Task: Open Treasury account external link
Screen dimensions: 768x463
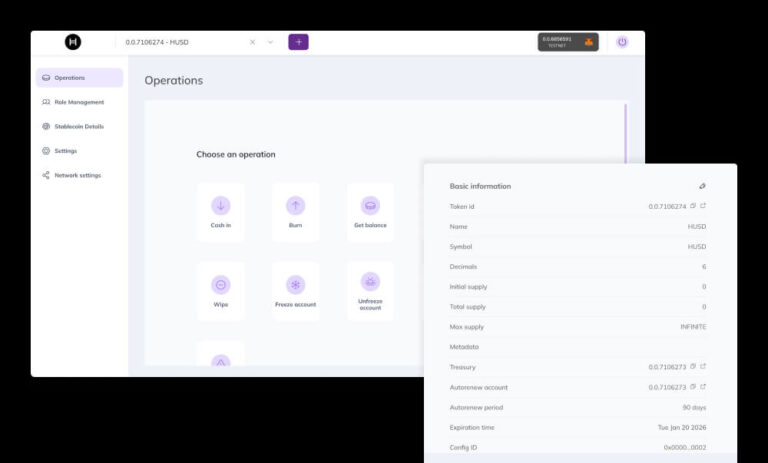Action: click(x=703, y=366)
